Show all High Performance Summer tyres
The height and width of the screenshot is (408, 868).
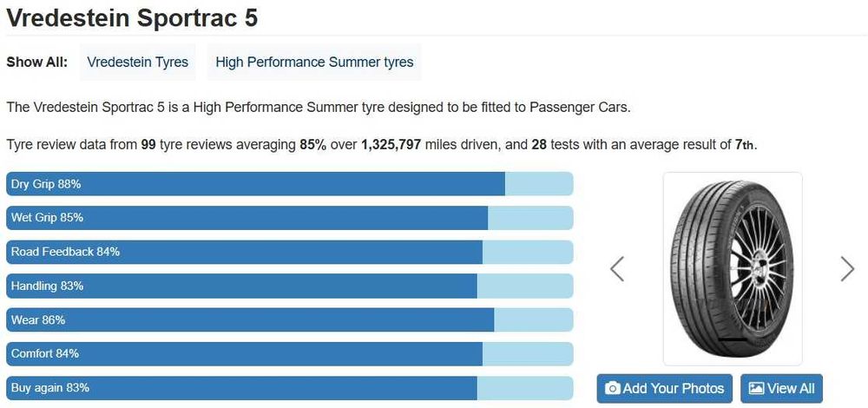(314, 63)
